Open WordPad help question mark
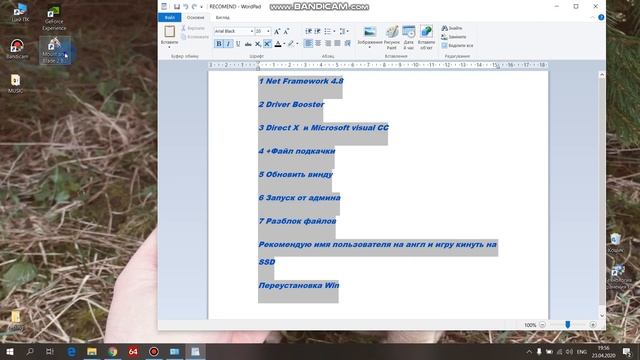 (x=601, y=18)
